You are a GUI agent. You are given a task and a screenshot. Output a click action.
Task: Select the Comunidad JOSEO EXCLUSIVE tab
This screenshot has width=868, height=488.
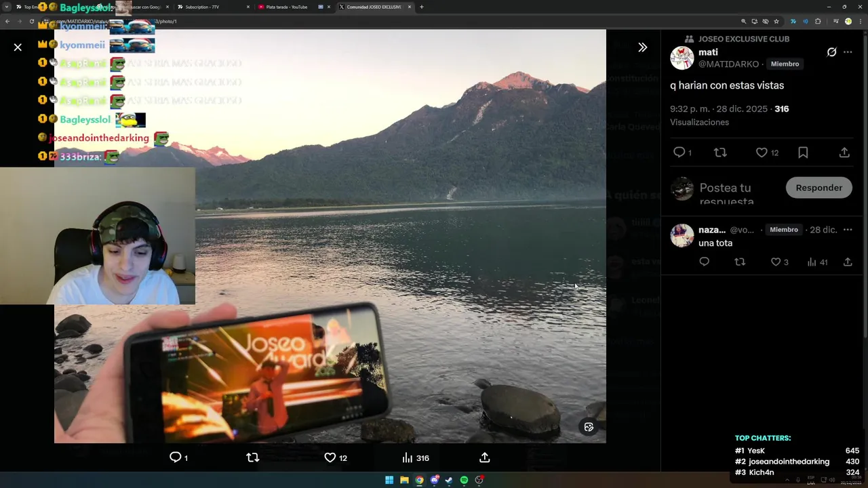click(374, 7)
